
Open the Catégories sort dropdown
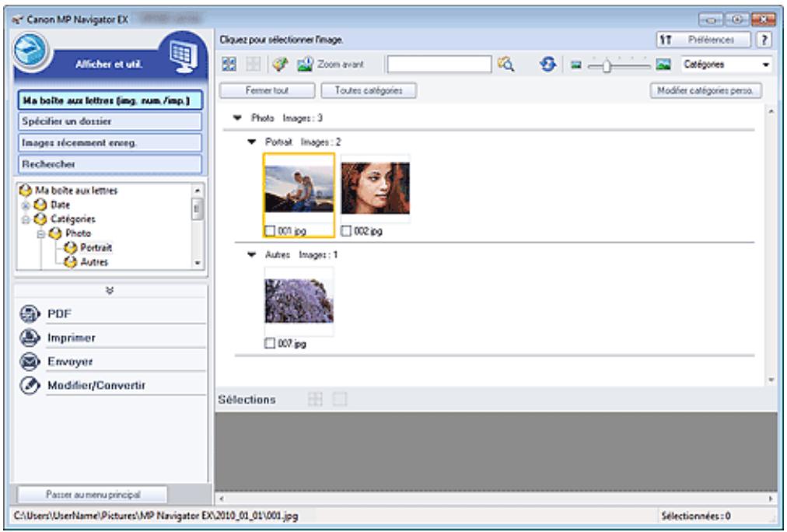click(726, 65)
